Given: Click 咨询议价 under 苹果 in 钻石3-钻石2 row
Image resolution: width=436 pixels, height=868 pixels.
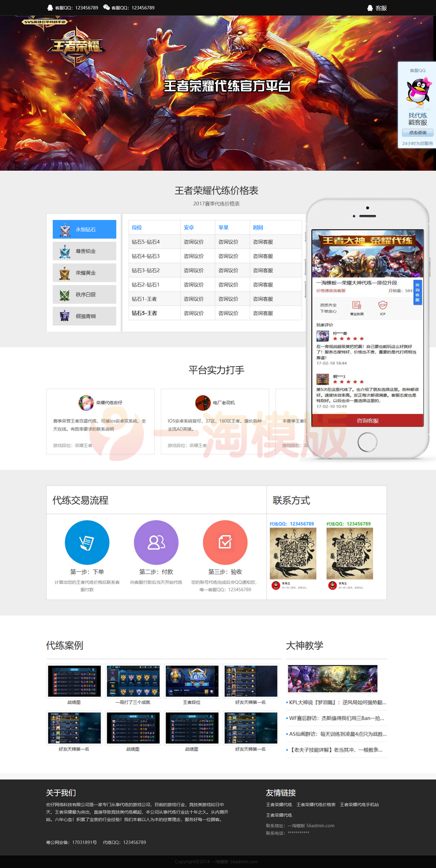Looking at the screenshot, I should coord(228,271).
